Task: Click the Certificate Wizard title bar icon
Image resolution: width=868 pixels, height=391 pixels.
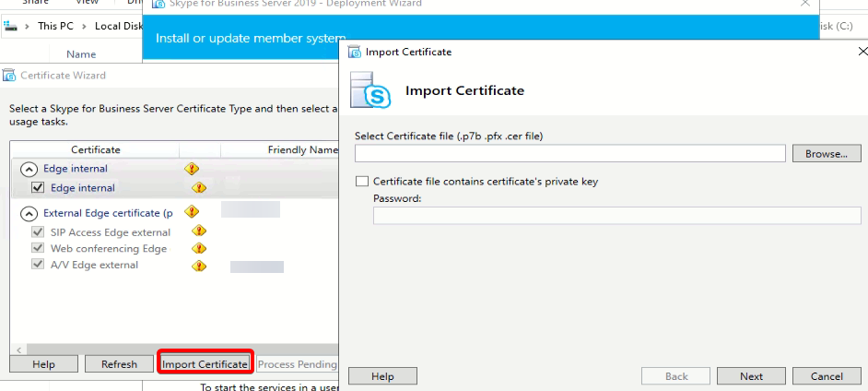Action: 9,76
